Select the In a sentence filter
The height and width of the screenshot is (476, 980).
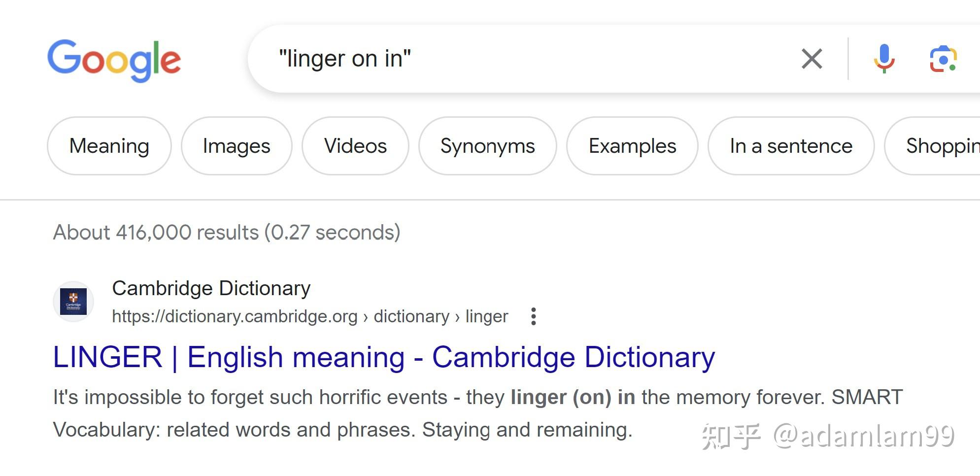[x=791, y=146]
